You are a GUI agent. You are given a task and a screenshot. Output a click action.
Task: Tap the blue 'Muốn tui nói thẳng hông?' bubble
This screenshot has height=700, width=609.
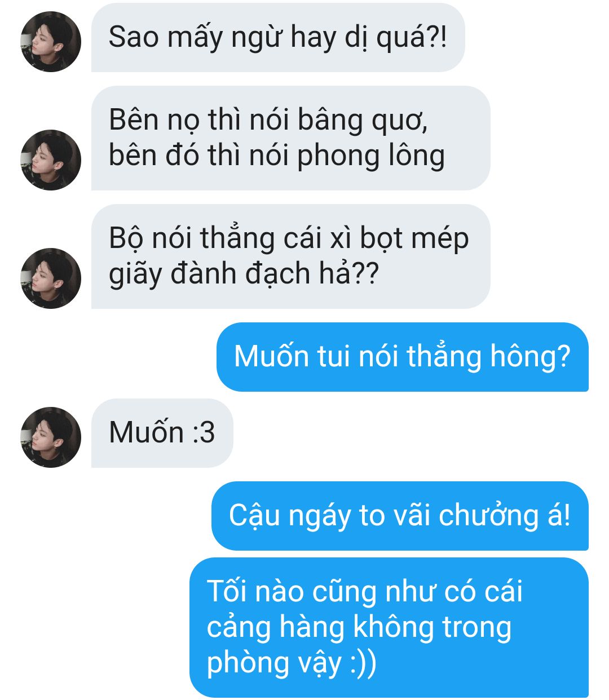[402, 357]
